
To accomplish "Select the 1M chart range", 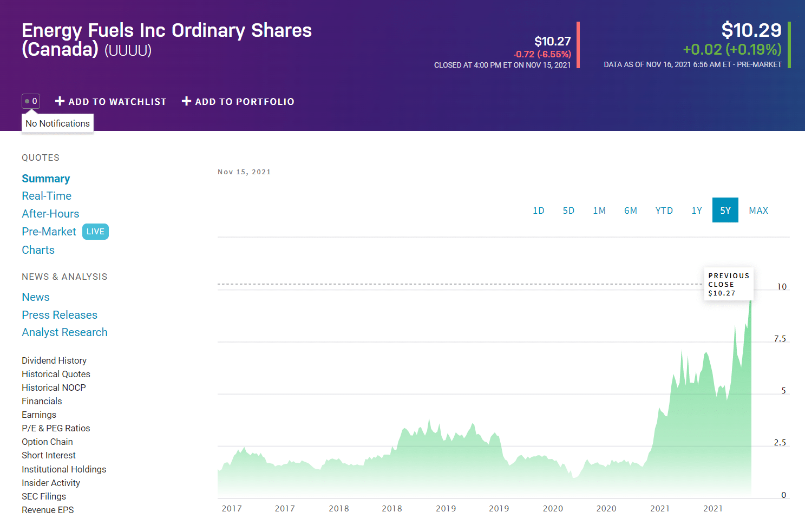I will 599,211.
